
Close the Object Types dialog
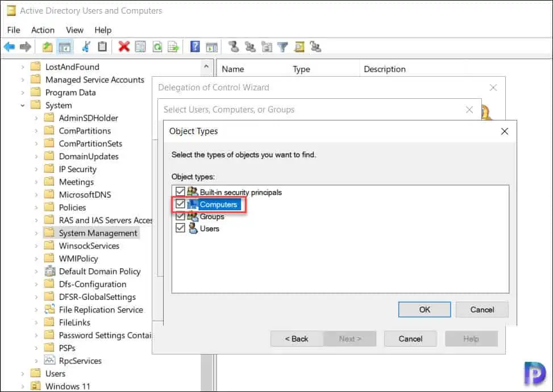point(505,131)
